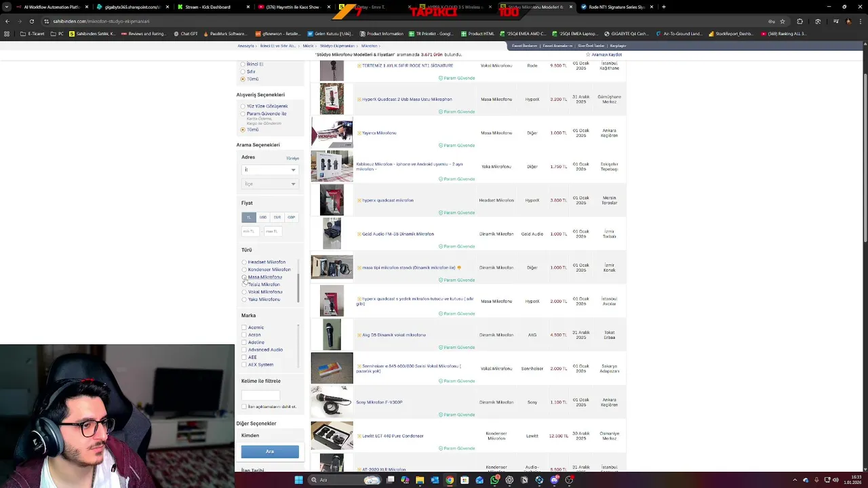Image resolution: width=868 pixels, height=488 pixels.
Task: Select TL price currency tab
Action: [248, 218]
